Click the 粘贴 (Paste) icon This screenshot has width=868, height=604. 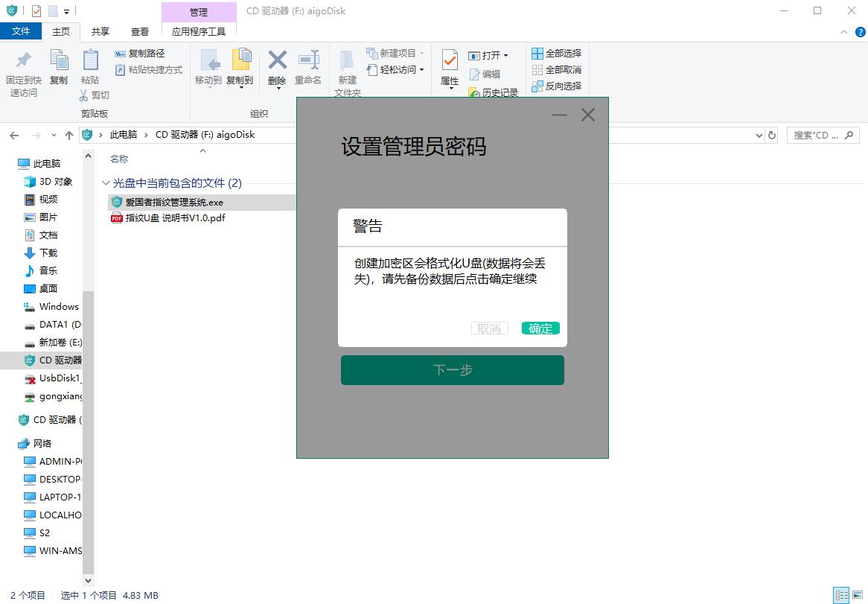[89, 63]
